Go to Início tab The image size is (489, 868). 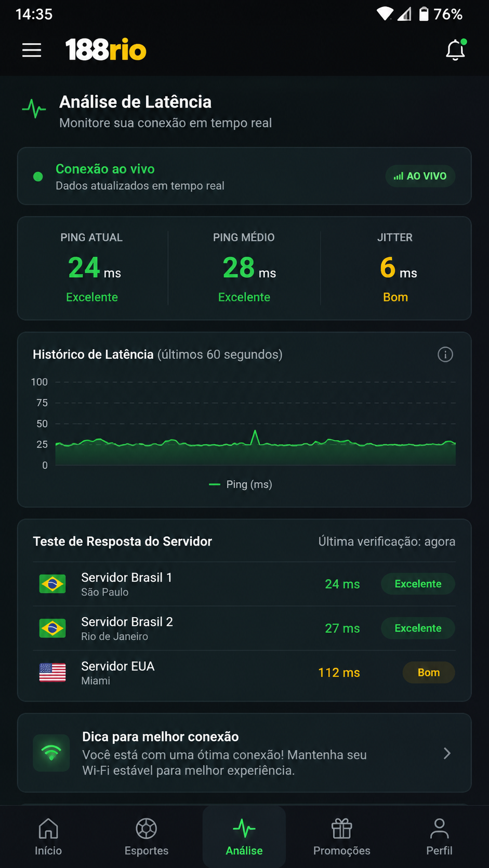pyautogui.click(x=48, y=837)
